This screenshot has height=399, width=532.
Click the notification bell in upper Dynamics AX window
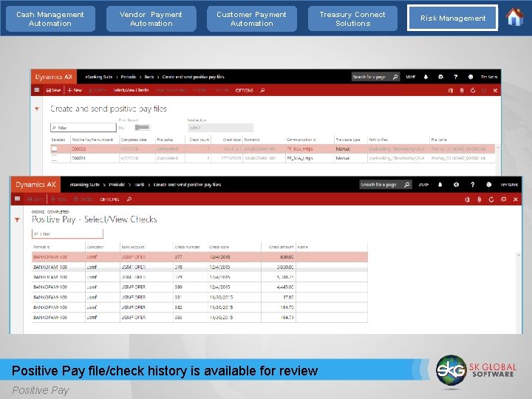click(426, 77)
